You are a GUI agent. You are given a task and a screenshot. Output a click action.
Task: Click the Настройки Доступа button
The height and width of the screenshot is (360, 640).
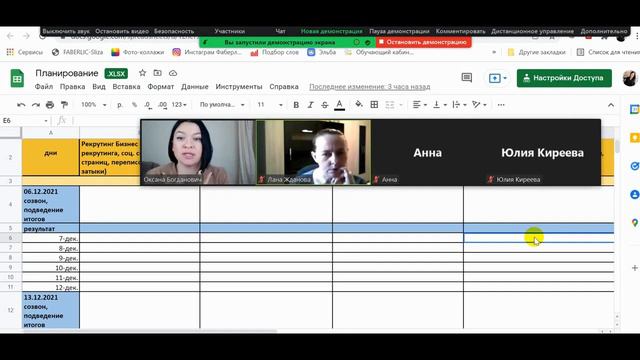pyautogui.click(x=564, y=78)
